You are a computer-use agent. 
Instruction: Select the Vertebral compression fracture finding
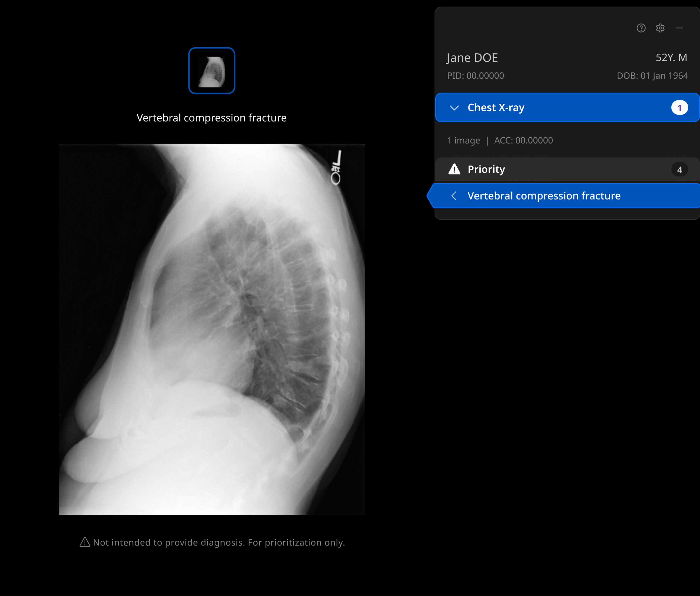pyautogui.click(x=544, y=196)
